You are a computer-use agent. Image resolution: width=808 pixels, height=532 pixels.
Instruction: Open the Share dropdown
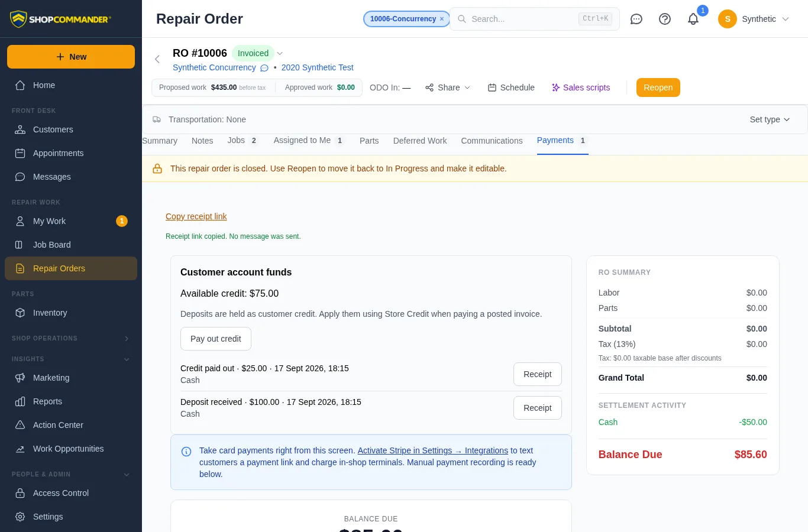(x=448, y=87)
